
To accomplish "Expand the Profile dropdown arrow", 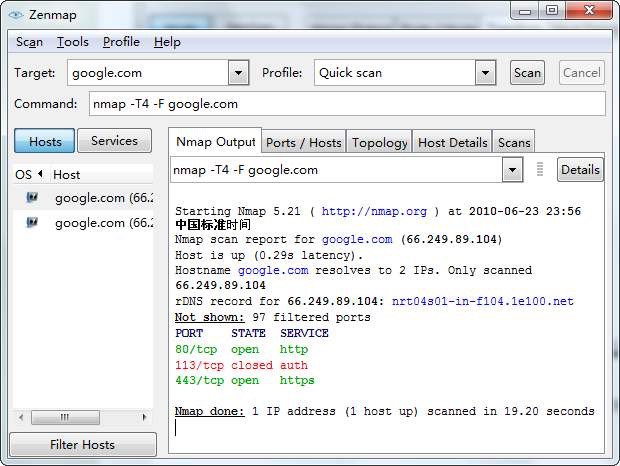I will (x=485, y=73).
